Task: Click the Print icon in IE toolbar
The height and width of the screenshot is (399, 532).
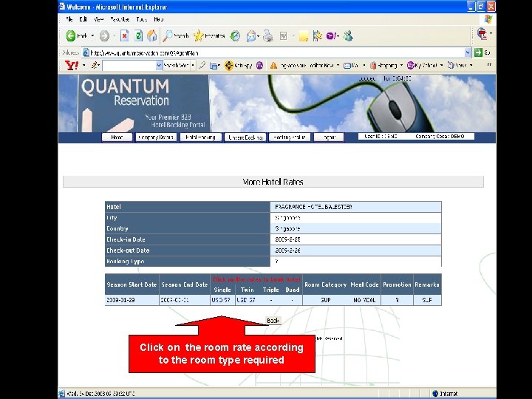Action: click(268, 35)
